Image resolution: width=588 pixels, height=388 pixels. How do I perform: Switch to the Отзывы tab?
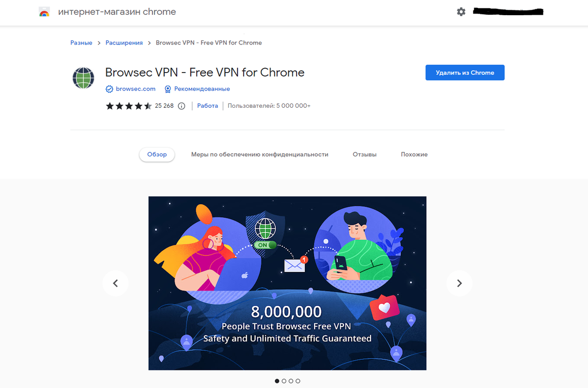[365, 154]
